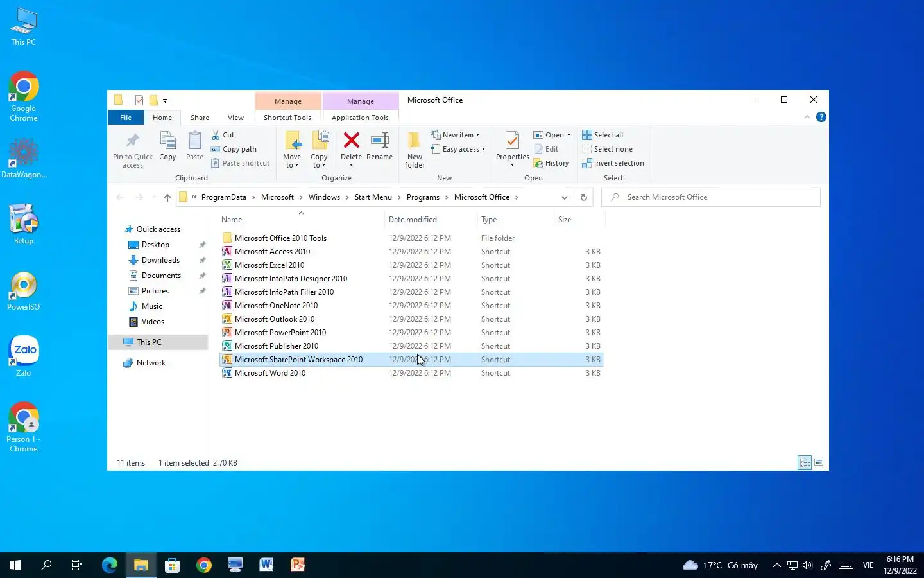
Task: Click the red Delete icon
Action: click(x=351, y=140)
